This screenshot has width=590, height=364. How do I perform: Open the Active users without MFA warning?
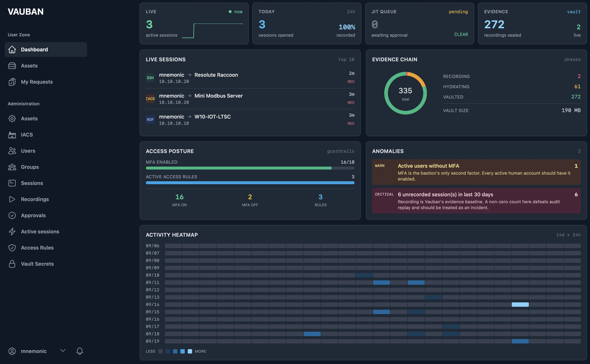tap(476, 172)
